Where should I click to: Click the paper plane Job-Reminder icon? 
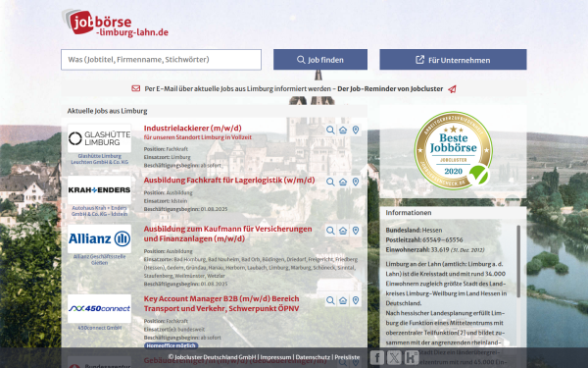click(452, 89)
